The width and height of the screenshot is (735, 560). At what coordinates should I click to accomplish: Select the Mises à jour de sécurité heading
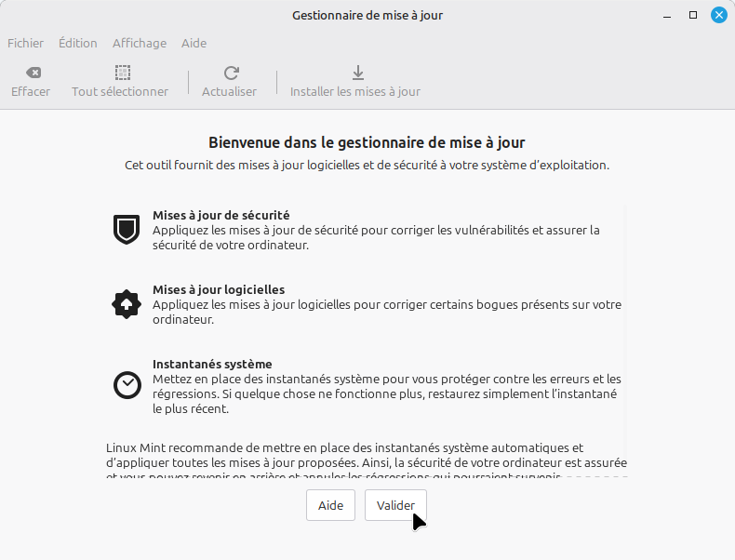tap(220, 215)
